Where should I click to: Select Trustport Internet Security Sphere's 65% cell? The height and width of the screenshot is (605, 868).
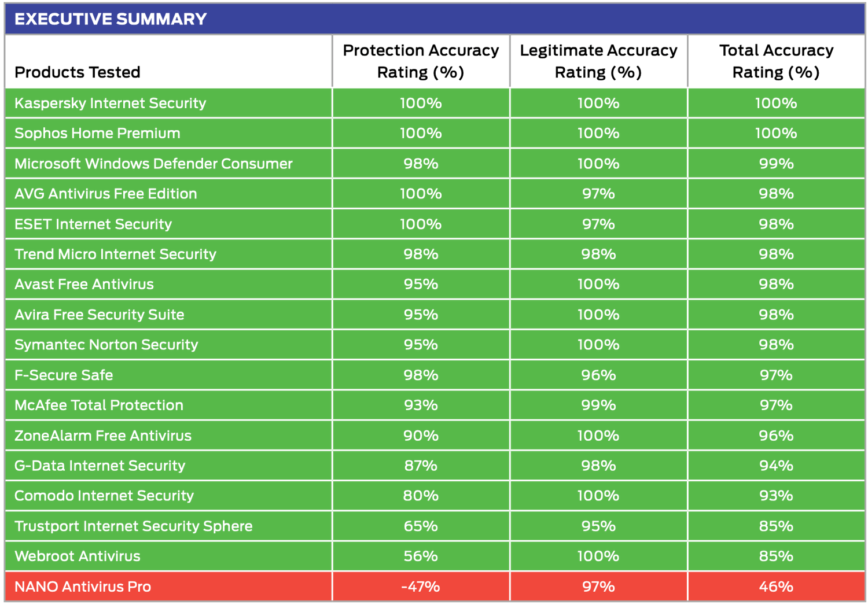pos(421,526)
